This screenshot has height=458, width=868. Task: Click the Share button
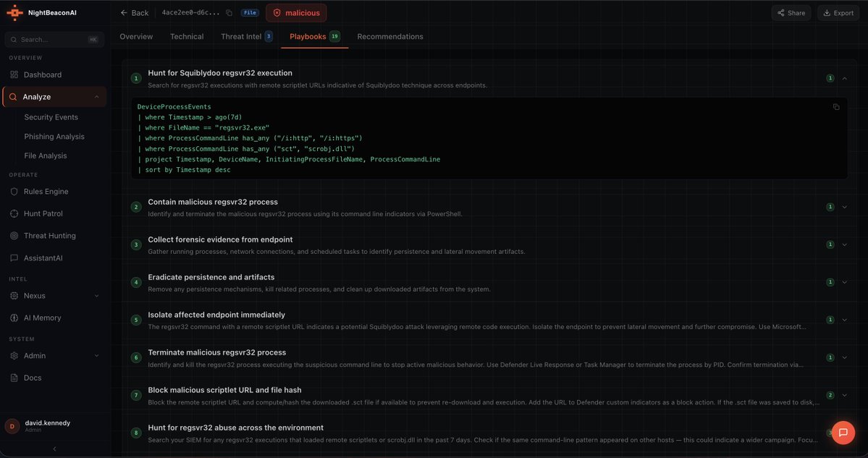coord(791,13)
